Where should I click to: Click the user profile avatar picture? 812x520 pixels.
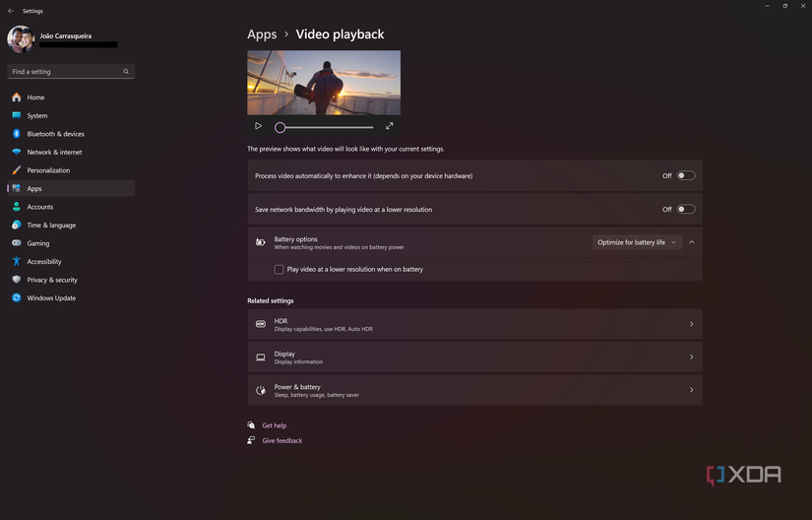click(21, 39)
